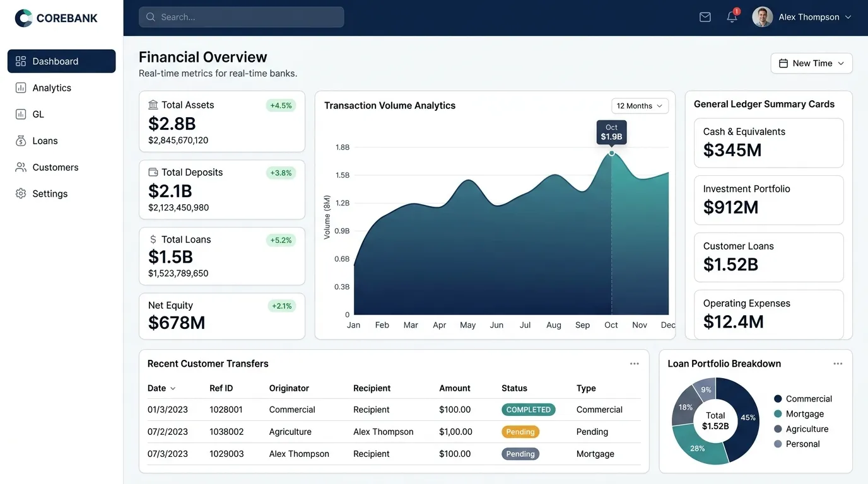
Task: Click the Total Loans dollar icon
Action: coord(153,239)
